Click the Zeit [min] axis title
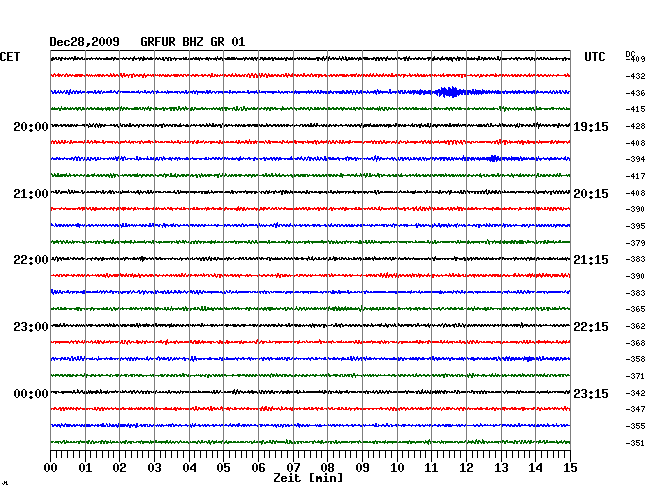 click(308, 478)
